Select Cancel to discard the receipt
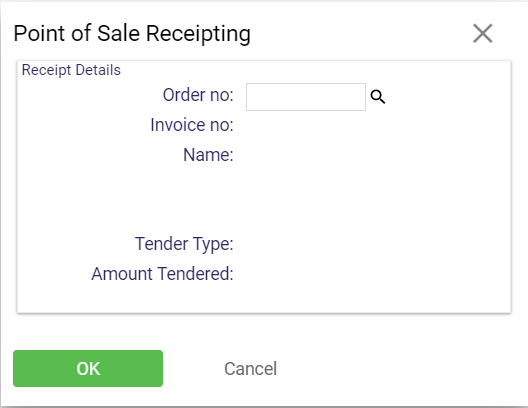The height and width of the screenshot is (408, 528). coord(251,369)
